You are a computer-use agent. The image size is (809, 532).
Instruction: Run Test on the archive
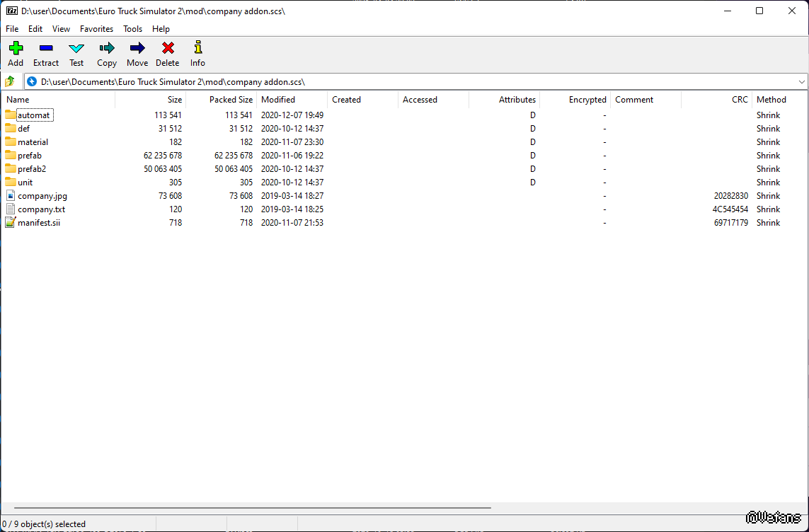click(x=76, y=49)
